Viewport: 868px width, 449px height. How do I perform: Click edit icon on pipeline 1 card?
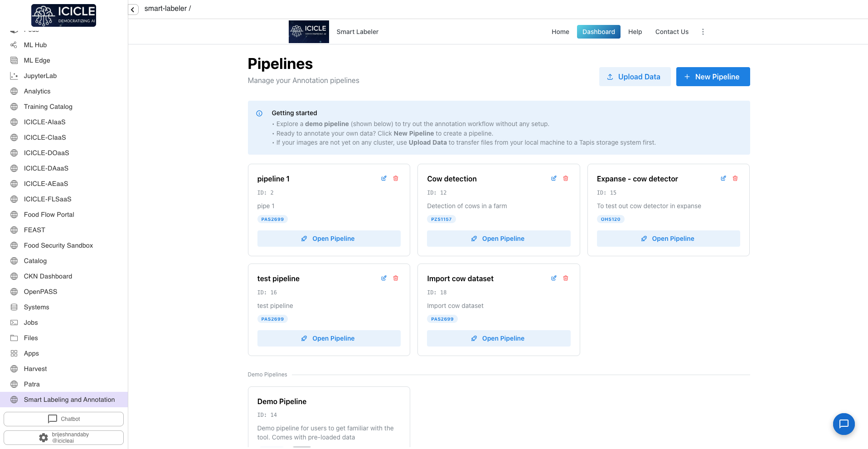(384, 178)
